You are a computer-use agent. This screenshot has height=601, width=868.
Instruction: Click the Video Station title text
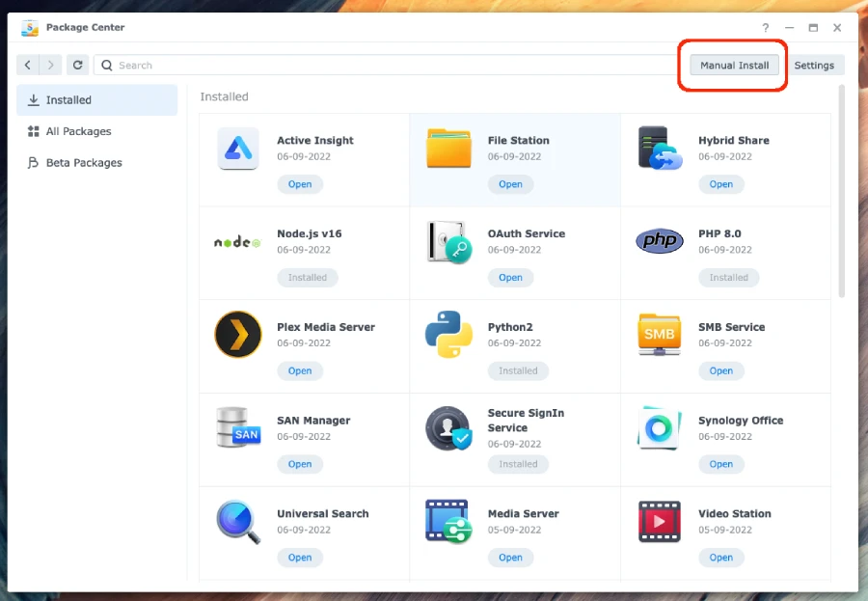[734, 513]
